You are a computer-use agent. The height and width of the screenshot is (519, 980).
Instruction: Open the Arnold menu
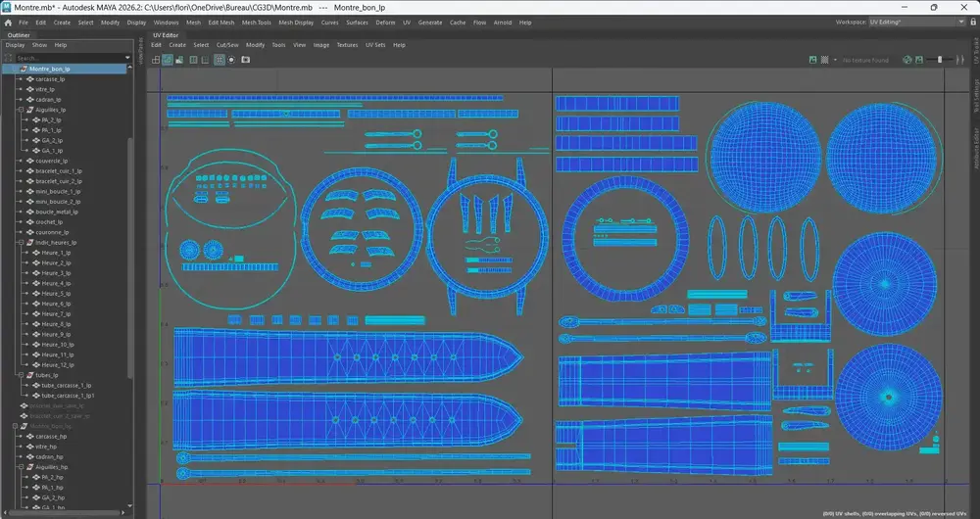(x=503, y=23)
